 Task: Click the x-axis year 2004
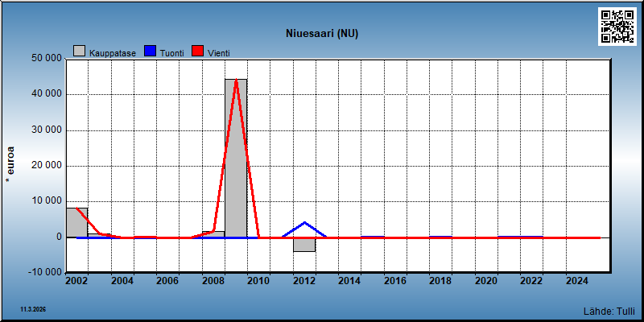point(122,281)
